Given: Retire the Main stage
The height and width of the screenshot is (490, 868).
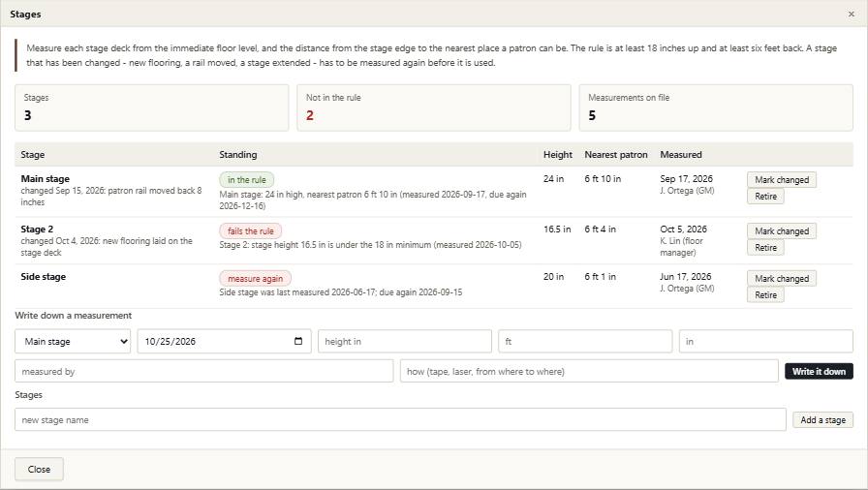Looking at the screenshot, I should 765,197.
